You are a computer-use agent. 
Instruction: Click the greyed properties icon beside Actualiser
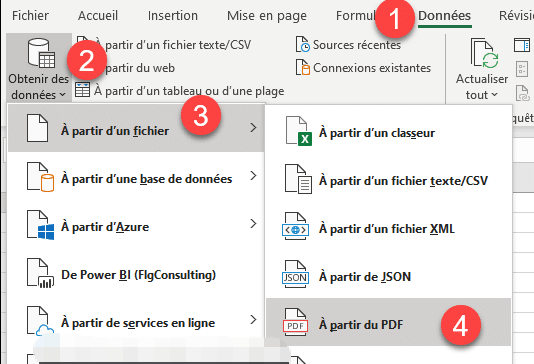click(x=522, y=69)
